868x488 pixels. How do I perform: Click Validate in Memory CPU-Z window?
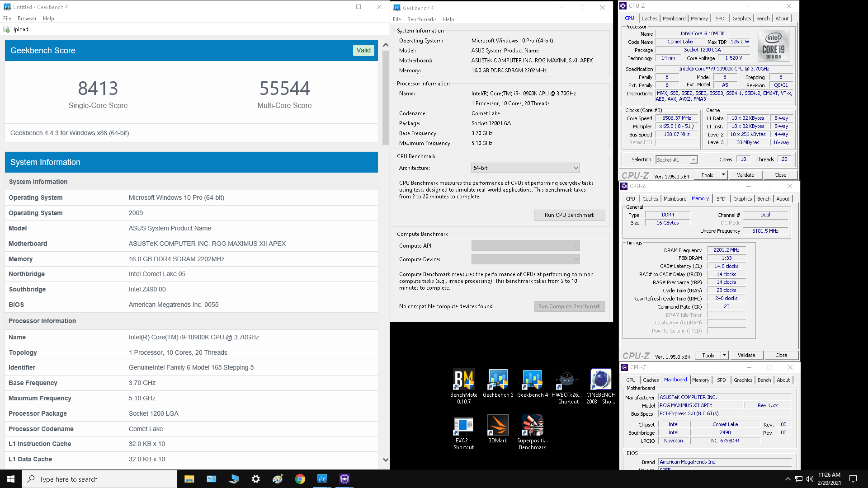(x=746, y=356)
